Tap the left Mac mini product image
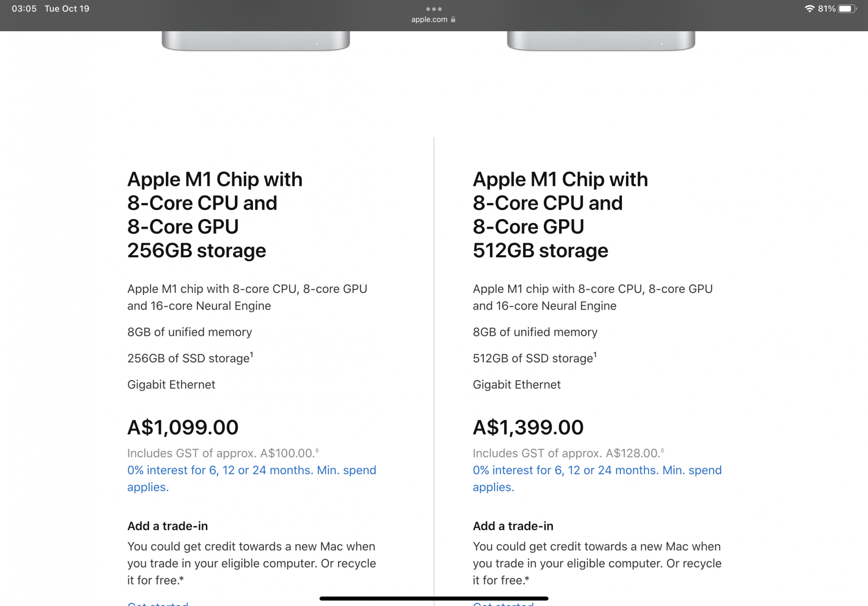868x606 pixels. click(256, 40)
